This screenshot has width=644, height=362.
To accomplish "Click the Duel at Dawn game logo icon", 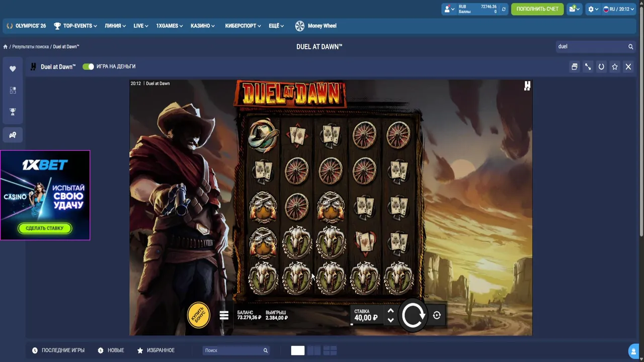I will (x=34, y=66).
